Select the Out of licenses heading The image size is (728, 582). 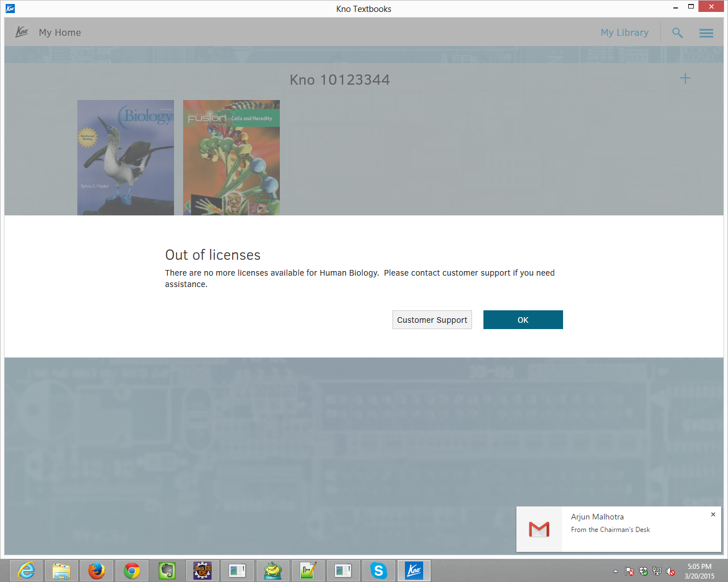[x=213, y=255]
